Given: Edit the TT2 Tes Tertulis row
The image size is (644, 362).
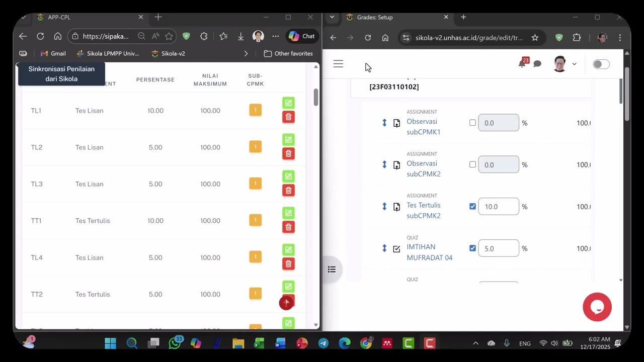Looking at the screenshot, I should click(288, 287).
